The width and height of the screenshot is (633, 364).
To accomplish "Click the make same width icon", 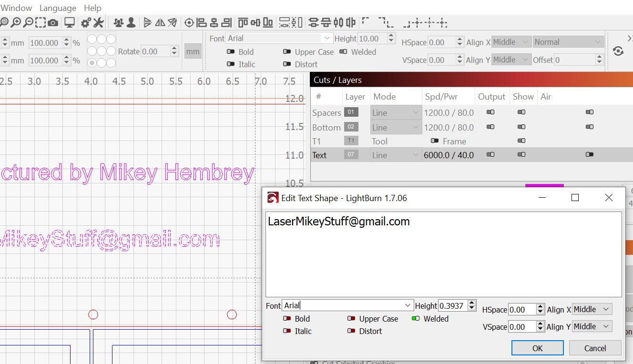I will 285,22.
